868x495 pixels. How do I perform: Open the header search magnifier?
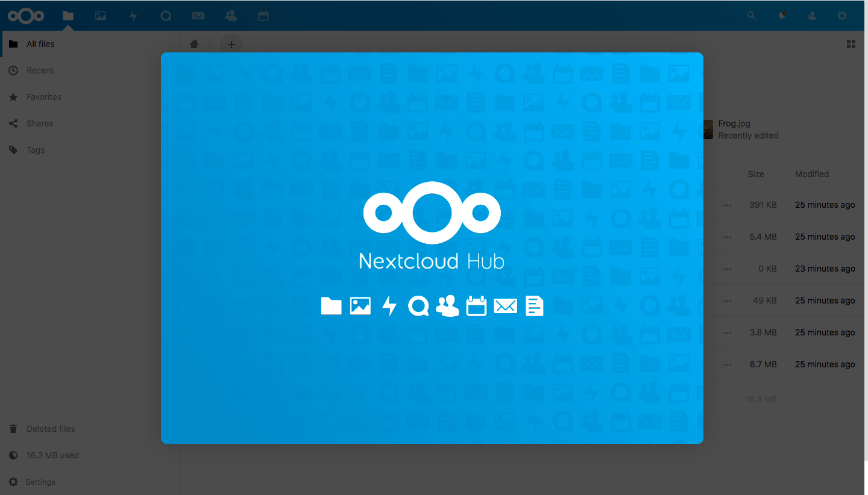[752, 16]
